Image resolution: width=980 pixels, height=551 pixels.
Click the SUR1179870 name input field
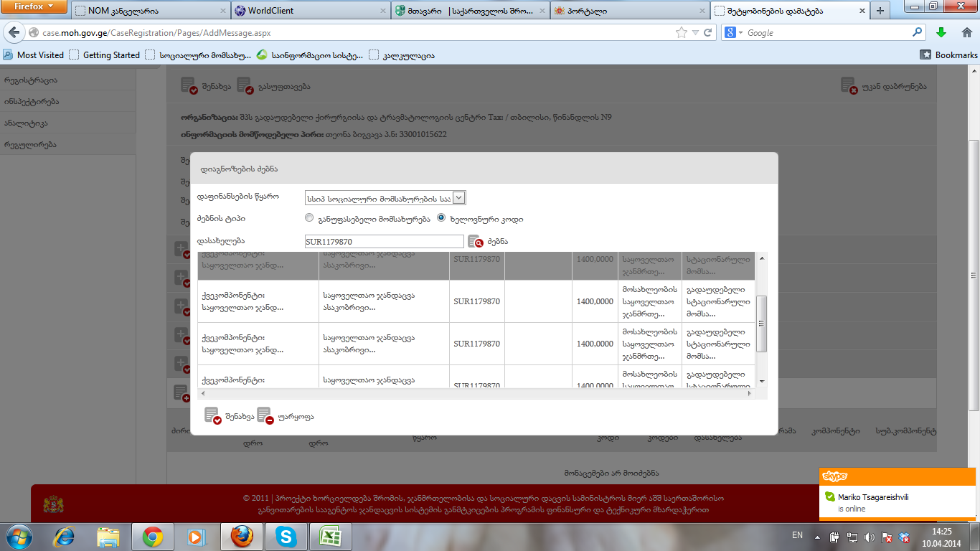coord(384,242)
